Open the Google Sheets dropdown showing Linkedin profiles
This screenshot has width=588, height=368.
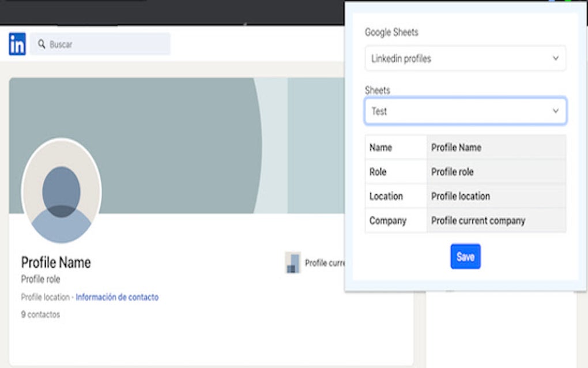[x=465, y=58]
